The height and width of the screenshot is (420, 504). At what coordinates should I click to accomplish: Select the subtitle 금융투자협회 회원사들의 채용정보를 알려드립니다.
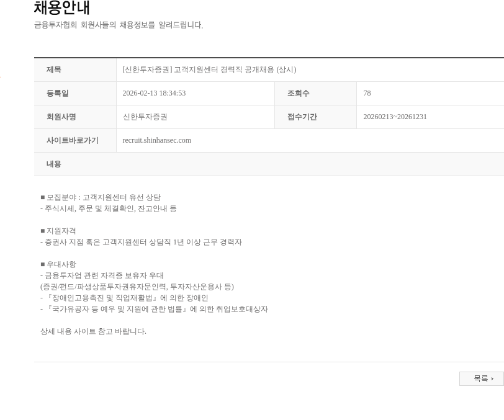[x=119, y=25]
